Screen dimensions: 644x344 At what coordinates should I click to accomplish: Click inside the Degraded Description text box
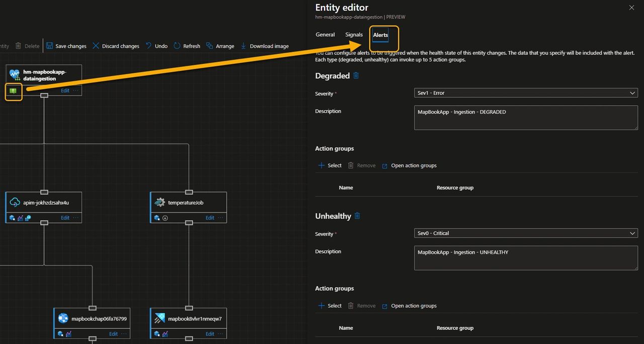tap(526, 117)
